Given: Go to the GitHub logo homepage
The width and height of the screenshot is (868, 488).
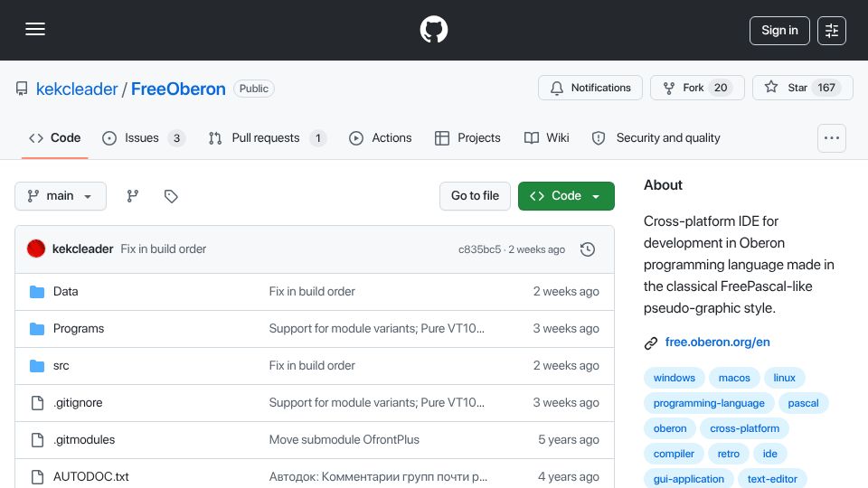Looking at the screenshot, I should 433,29.
